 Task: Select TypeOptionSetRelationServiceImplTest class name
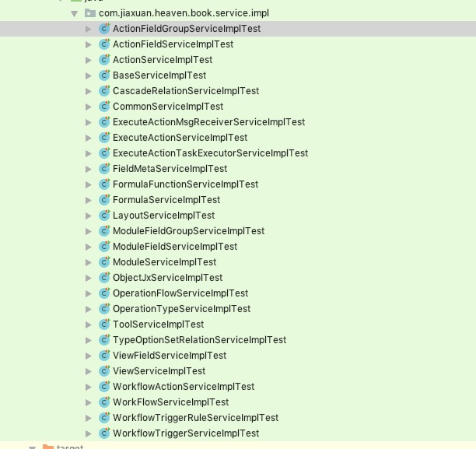[200, 340]
